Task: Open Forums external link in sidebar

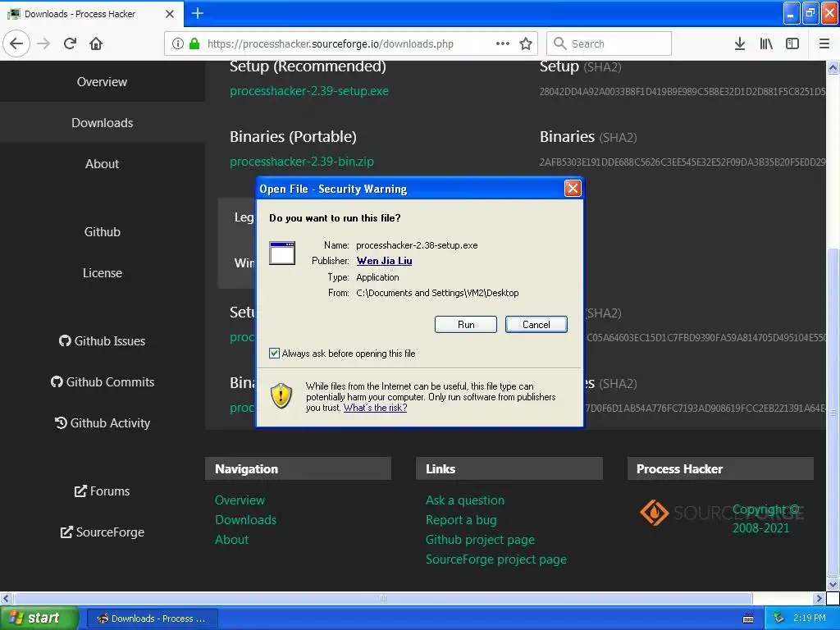Action: click(102, 491)
